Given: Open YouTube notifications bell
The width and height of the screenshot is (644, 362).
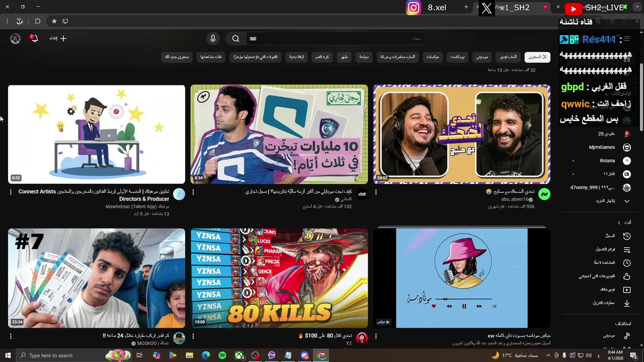Looking at the screenshot, I should (34, 38).
